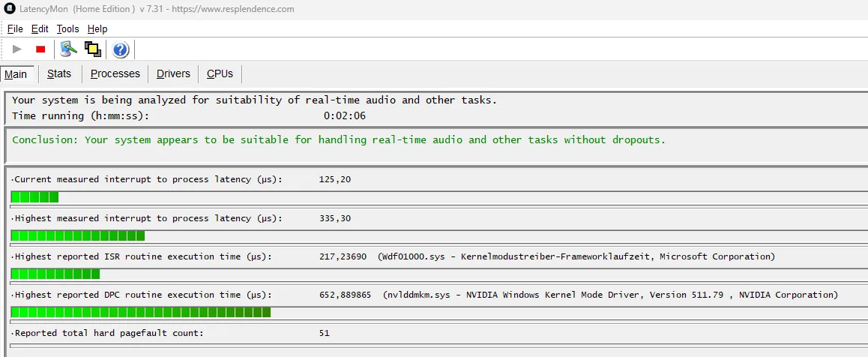Open the Help menu
Image resolution: width=868 pixels, height=357 pixels.
coord(97,28)
